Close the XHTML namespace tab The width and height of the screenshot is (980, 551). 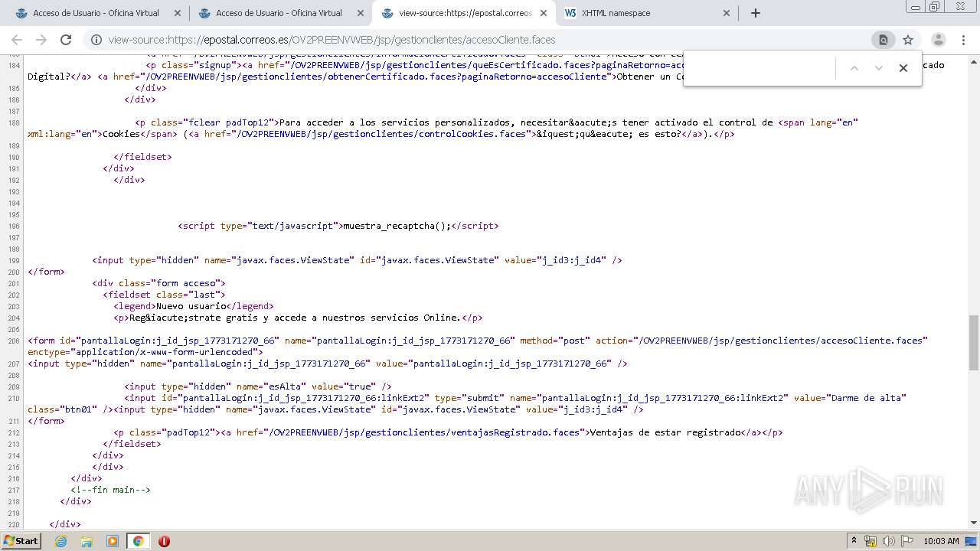(x=727, y=13)
